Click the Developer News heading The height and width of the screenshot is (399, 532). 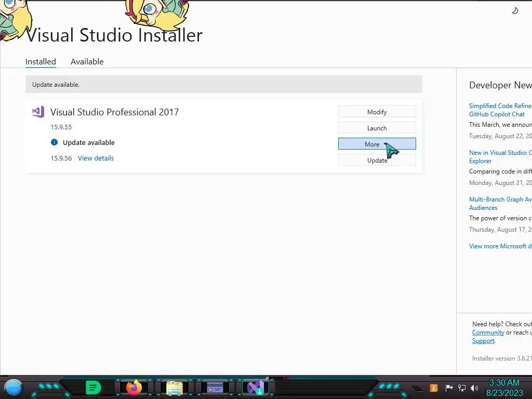click(x=500, y=85)
